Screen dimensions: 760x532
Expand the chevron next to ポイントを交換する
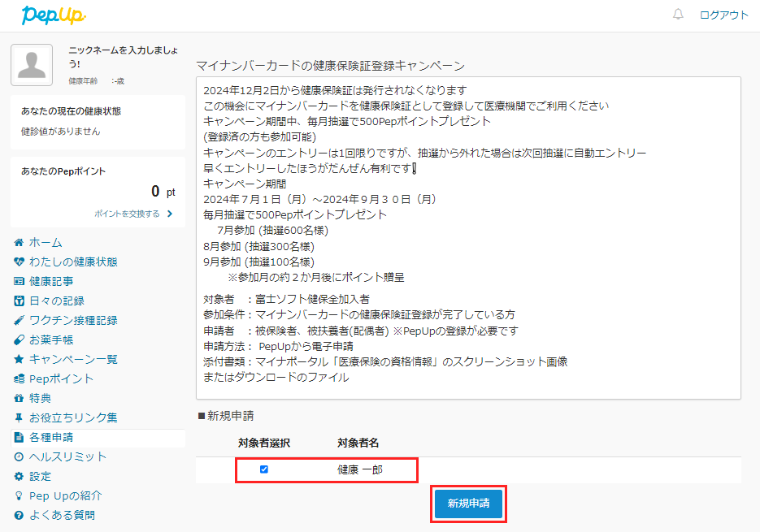point(170,214)
